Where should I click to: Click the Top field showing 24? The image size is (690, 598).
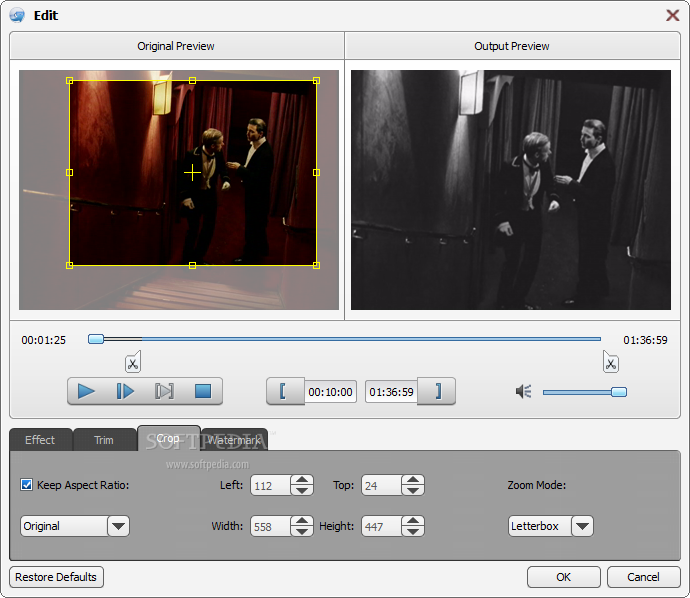pyautogui.click(x=382, y=485)
